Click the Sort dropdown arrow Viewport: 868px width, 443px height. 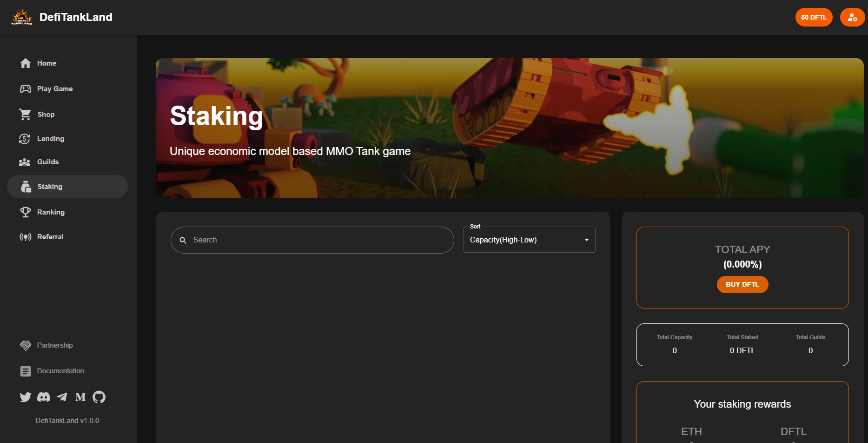pyautogui.click(x=587, y=240)
